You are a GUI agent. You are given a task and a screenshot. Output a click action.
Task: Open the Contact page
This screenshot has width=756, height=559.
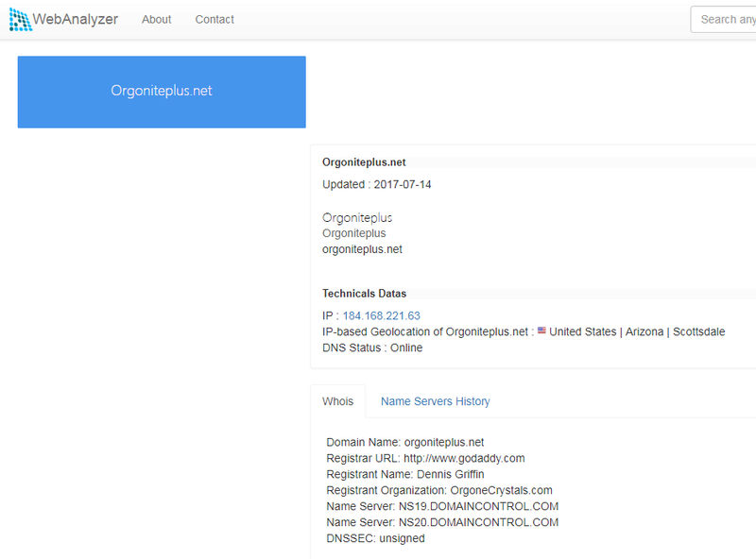(x=215, y=19)
